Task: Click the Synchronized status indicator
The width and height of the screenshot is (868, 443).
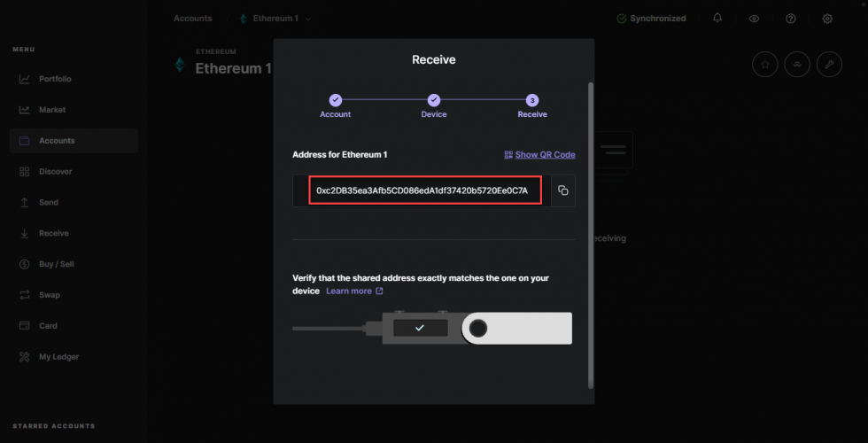Action: click(x=651, y=18)
